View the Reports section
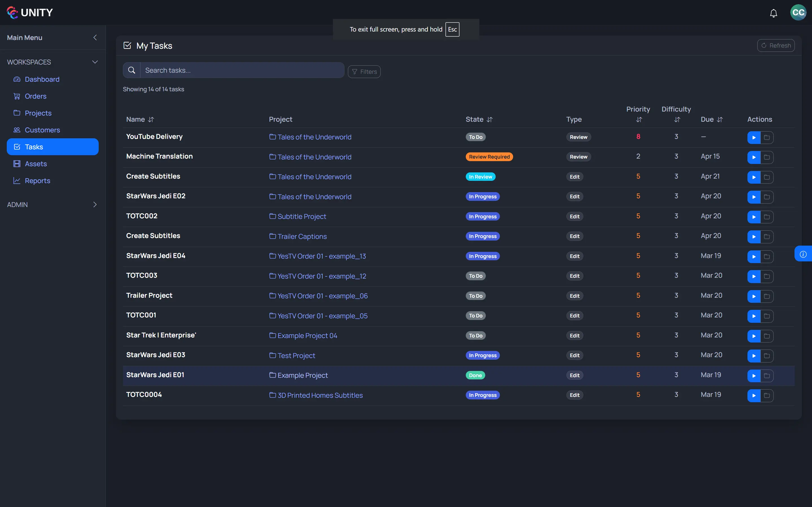This screenshot has height=507, width=812. click(37, 180)
